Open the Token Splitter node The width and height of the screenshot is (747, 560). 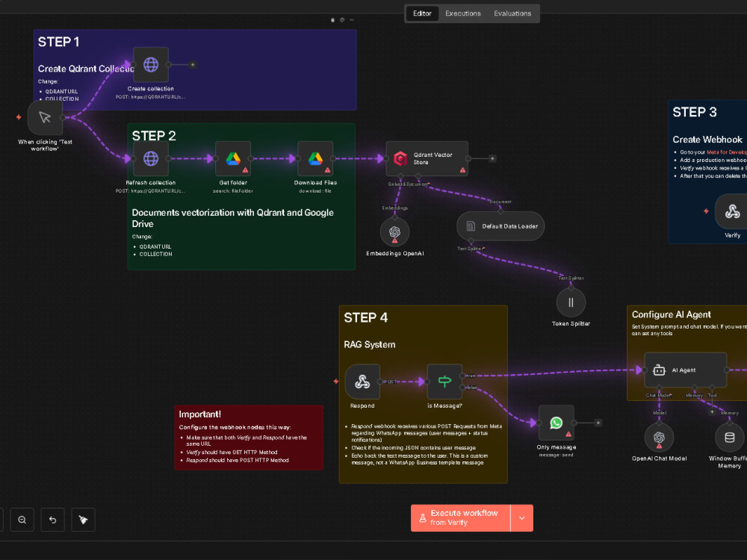click(x=571, y=302)
